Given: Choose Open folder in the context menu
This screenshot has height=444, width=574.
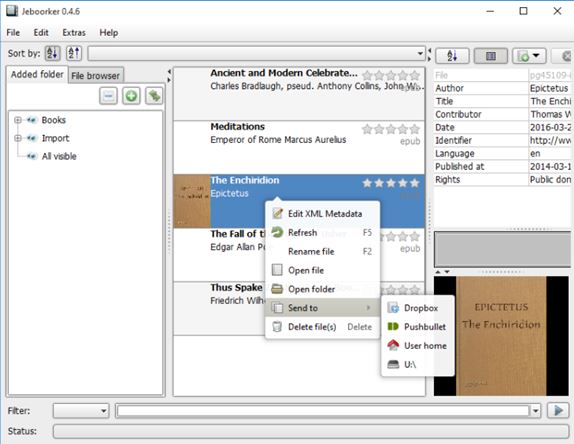Looking at the screenshot, I should point(322,289).
